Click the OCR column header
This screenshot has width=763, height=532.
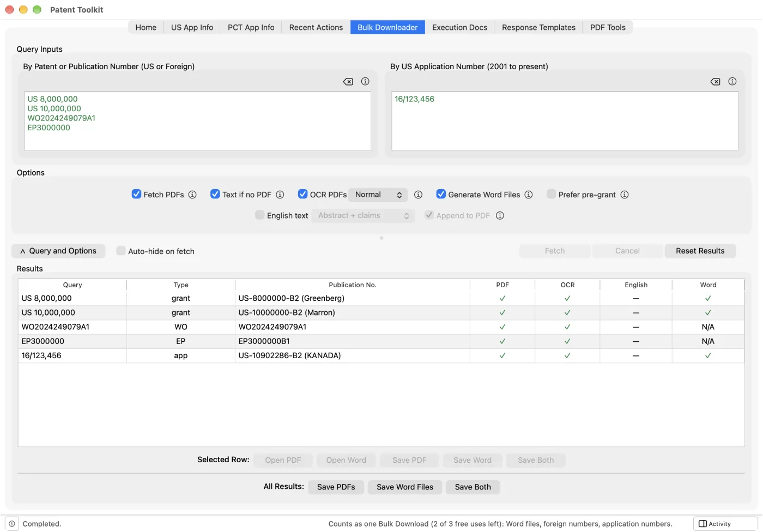[x=567, y=285]
